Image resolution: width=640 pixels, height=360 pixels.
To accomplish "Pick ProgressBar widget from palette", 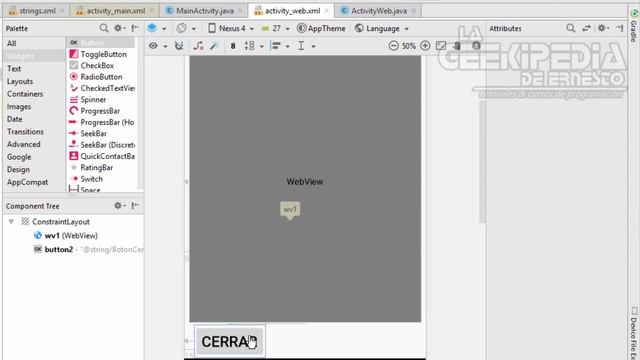I will pyautogui.click(x=101, y=111).
